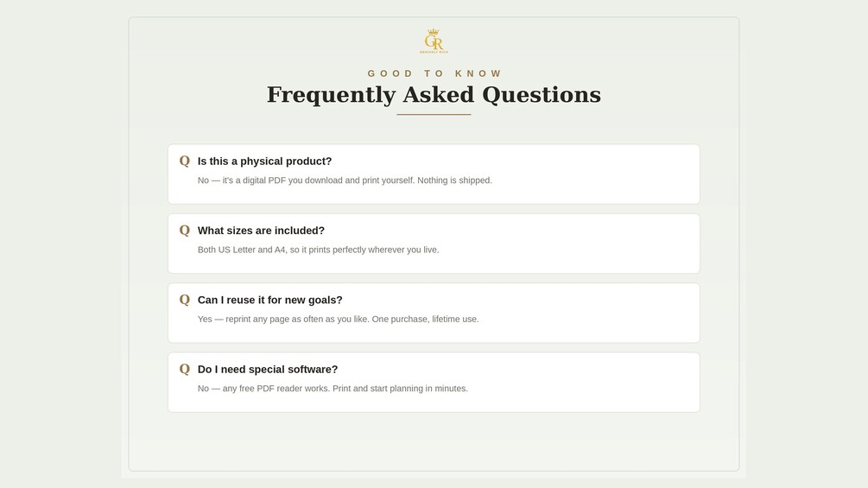
Task: Click the sizes included FAQ card
Action: pos(434,244)
